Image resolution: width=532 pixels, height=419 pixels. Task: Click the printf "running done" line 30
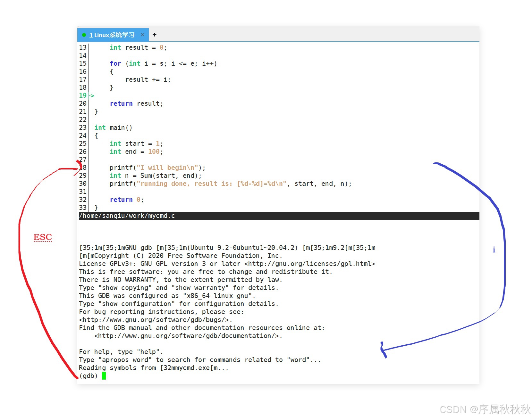231,184
